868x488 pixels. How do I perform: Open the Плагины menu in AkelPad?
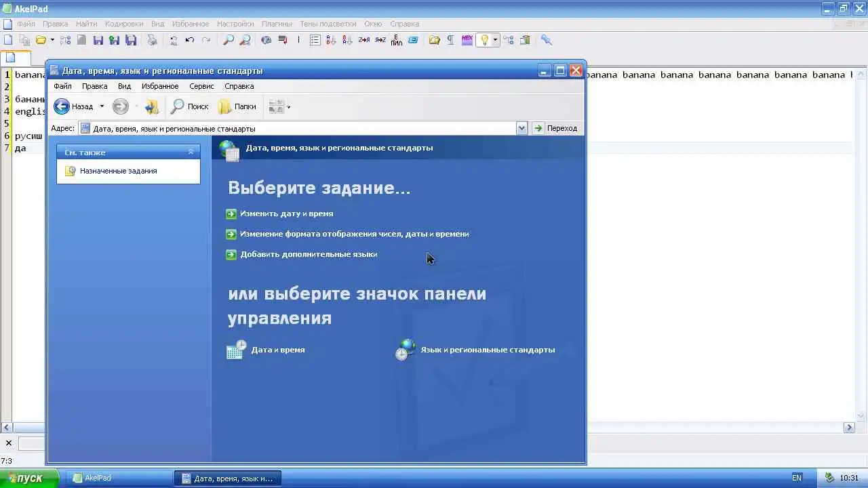pos(277,24)
